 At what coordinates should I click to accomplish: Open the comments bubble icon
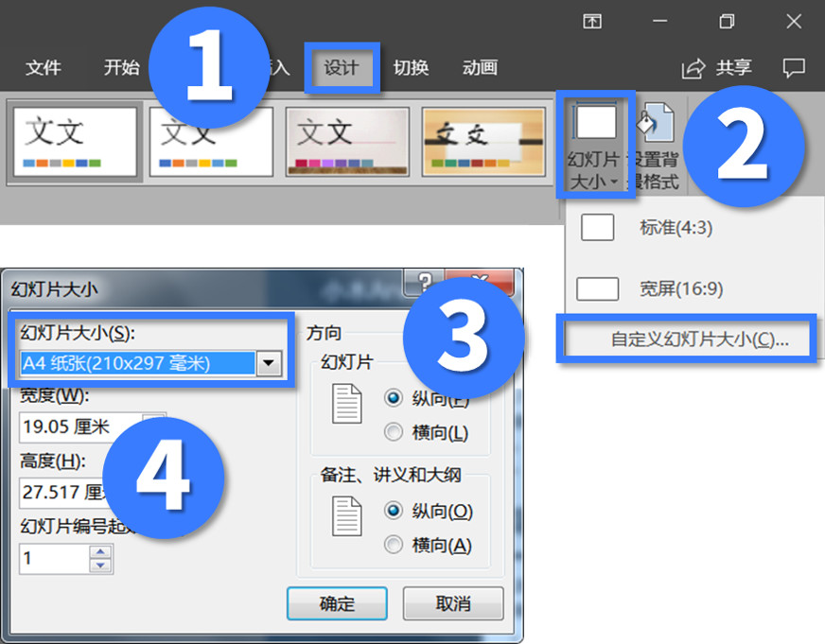point(793,67)
